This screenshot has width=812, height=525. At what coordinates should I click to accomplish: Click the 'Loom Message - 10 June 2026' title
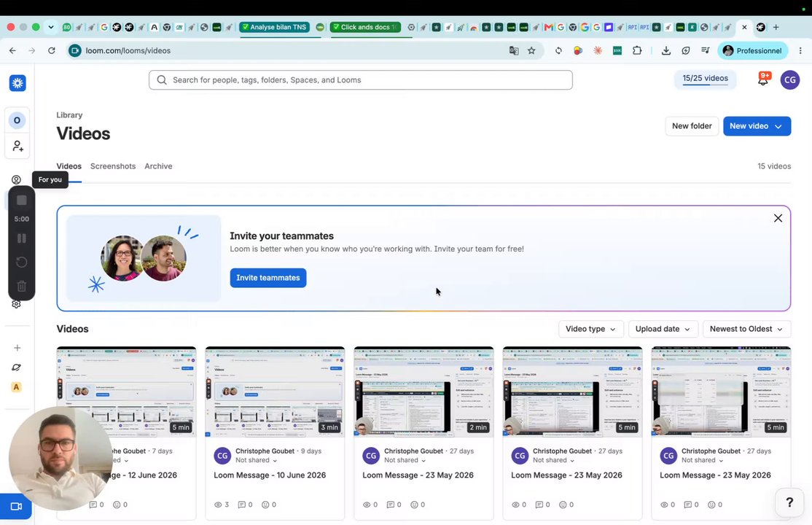click(270, 475)
